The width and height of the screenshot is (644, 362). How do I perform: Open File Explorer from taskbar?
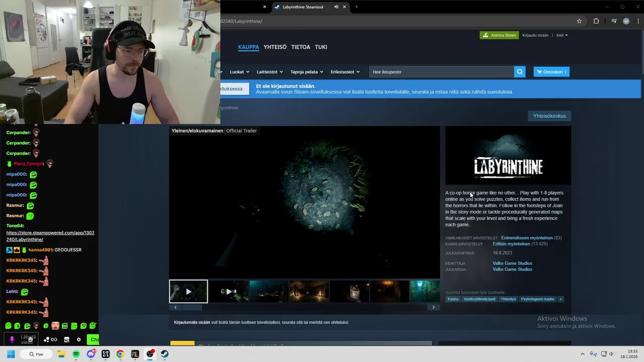pos(61,354)
